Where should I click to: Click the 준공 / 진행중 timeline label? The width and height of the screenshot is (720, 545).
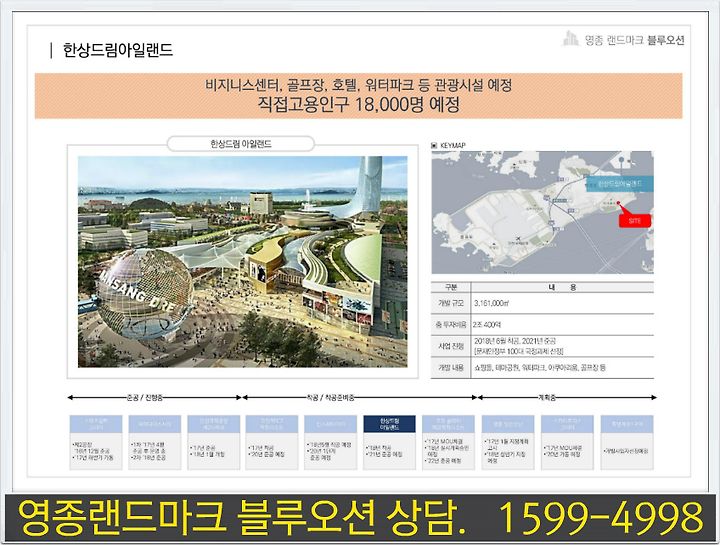(x=145, y=398)
